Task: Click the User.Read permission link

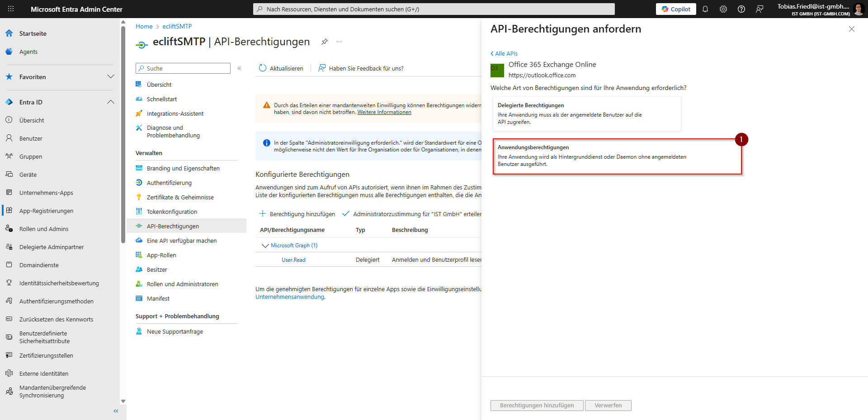Action: (293, 260)
